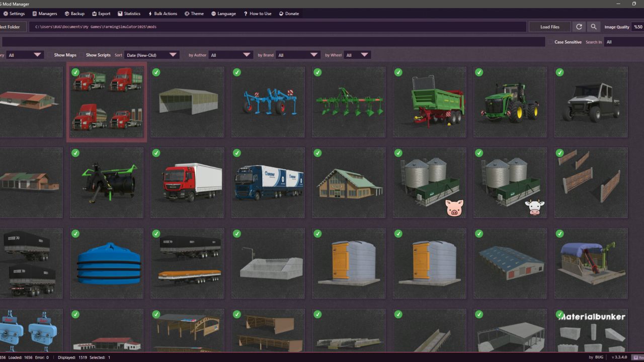
Task: Select the black hose reel implement mod
Action: [107, 183]
